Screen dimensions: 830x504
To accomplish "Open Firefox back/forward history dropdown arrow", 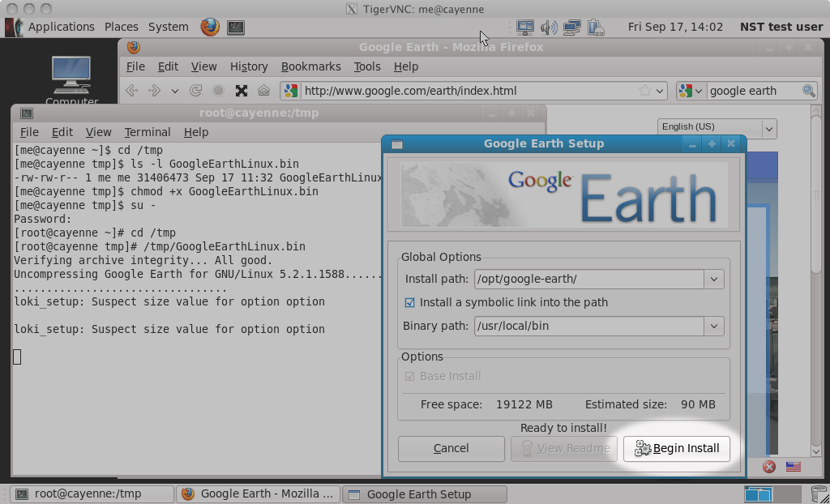I will tap(175, 91).
